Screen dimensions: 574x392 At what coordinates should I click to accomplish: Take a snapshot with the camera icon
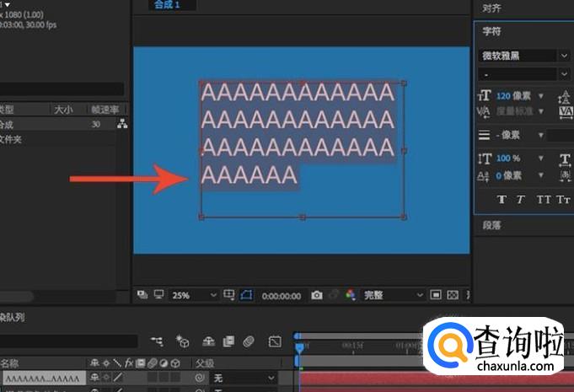pos(317,295)
